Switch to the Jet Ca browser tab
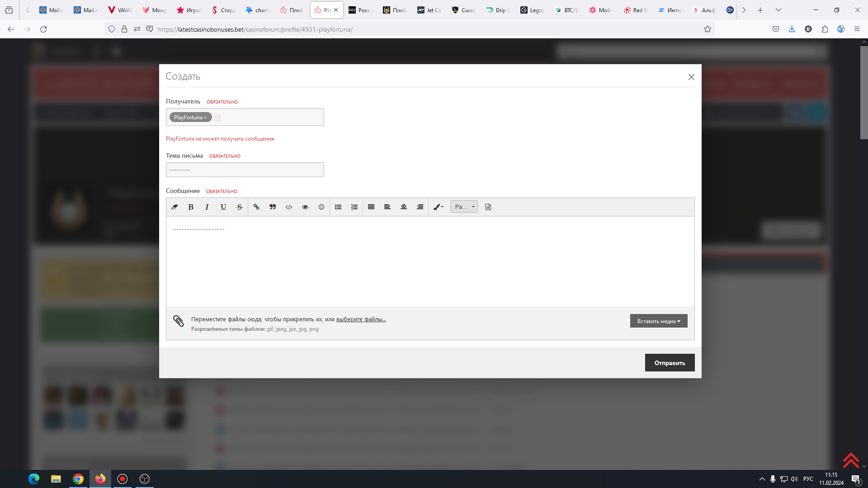This screenshot has height=488, width=868. pos(429,10)
